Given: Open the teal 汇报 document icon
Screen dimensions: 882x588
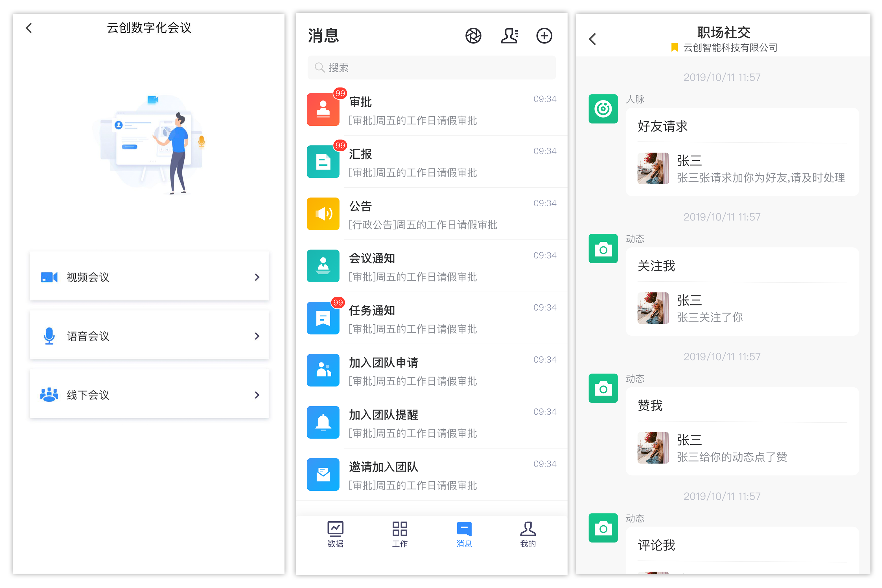Looking at the screenshot, I should [x=323, y=162].
